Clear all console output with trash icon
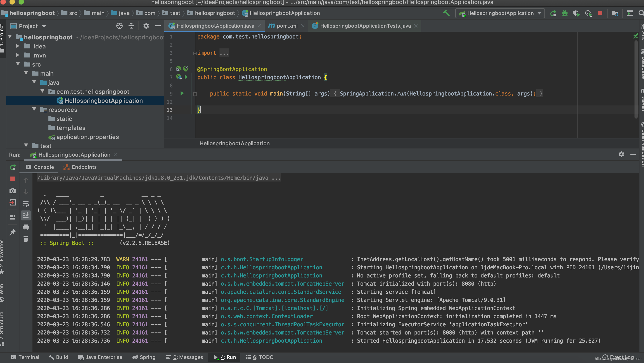The height and width of the screenshot is (363, 644). 26,239
